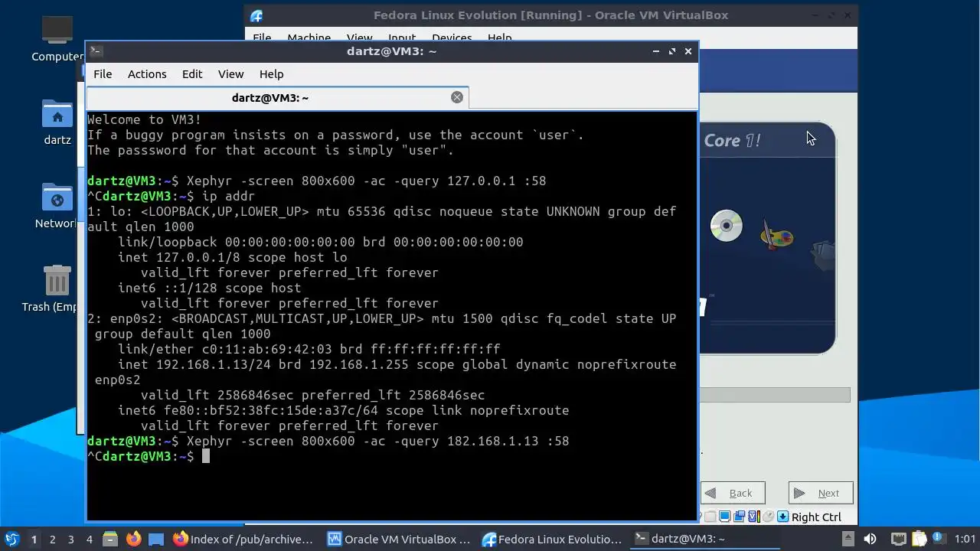The width and height of the screenshot is (980, 551).
Task: Open the dartz home folder desktop icon
Action: (57, 122)
